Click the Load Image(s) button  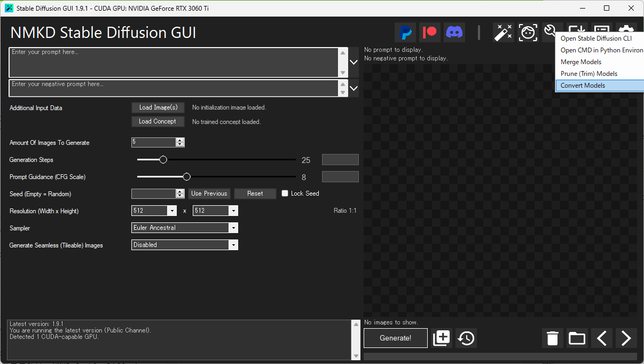click(x=158, y=107)
